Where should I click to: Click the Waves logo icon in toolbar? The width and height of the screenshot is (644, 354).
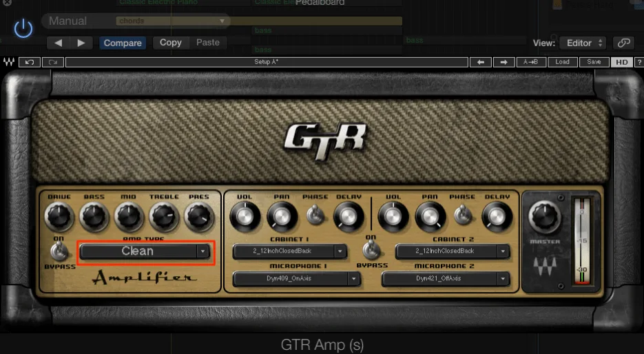9,62
